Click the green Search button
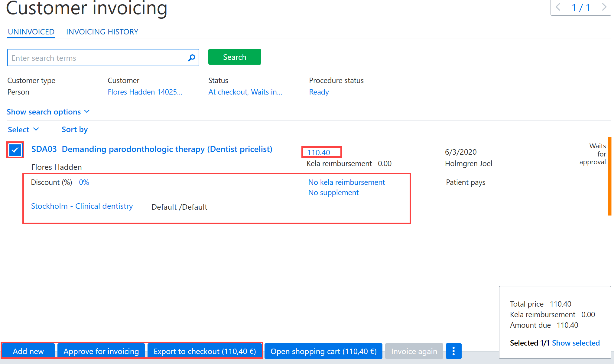 235,57
